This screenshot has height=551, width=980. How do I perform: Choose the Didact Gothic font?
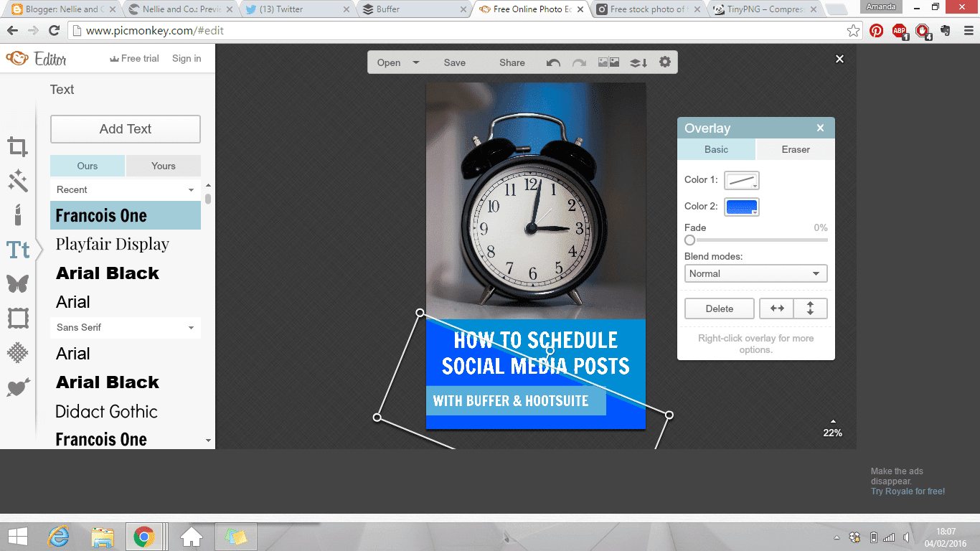coord(126,411)
